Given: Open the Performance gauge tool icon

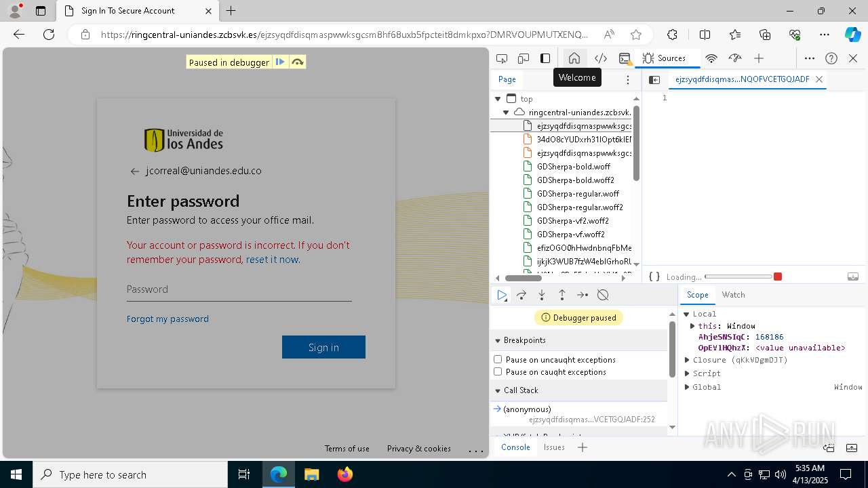Looking at the screenshot, I should point(734,58).
